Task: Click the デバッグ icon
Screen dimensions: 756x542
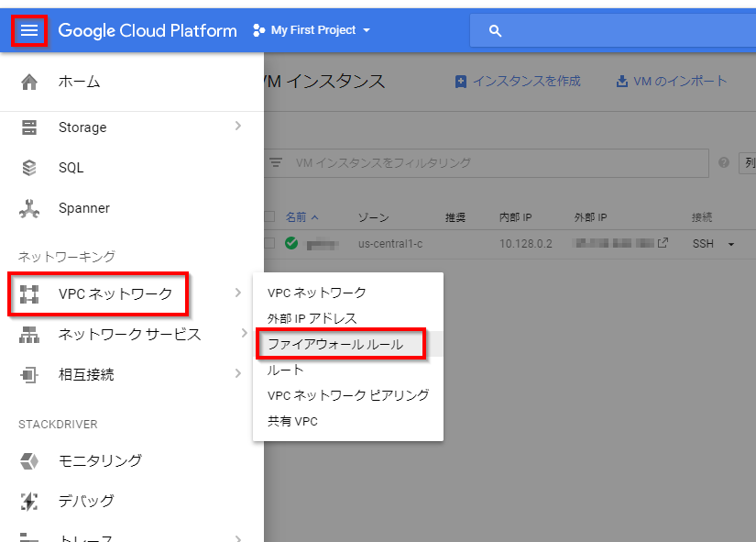Action: (29, 502)
